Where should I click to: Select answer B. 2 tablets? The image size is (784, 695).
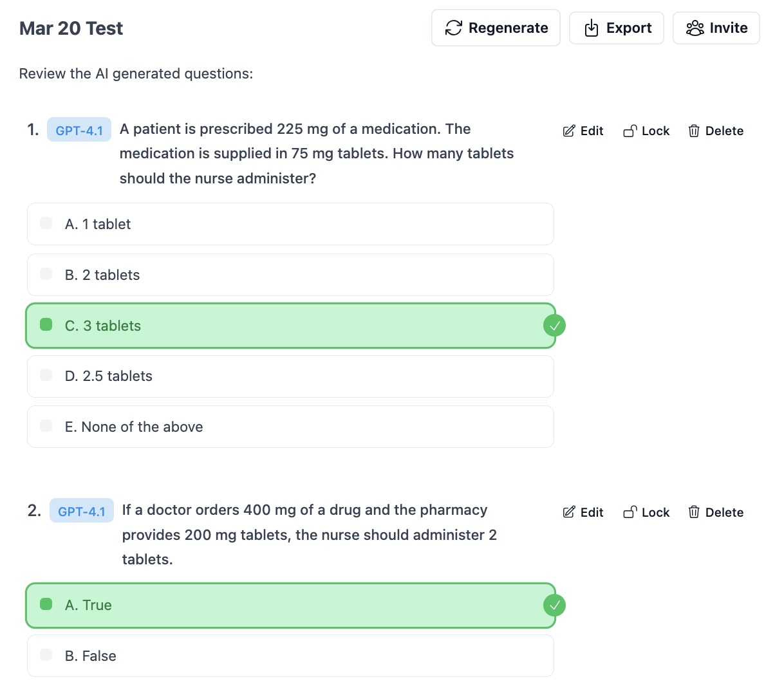[x=290, y=275]
